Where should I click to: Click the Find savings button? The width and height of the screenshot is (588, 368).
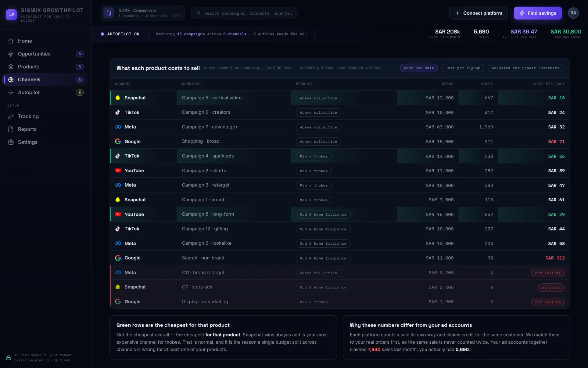coord(538,13)
